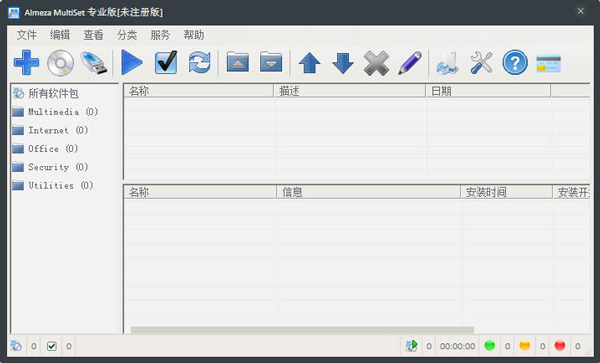Open settings with wrench and screwdriver icon
The image size is (600, 363).
coord(481,63)
